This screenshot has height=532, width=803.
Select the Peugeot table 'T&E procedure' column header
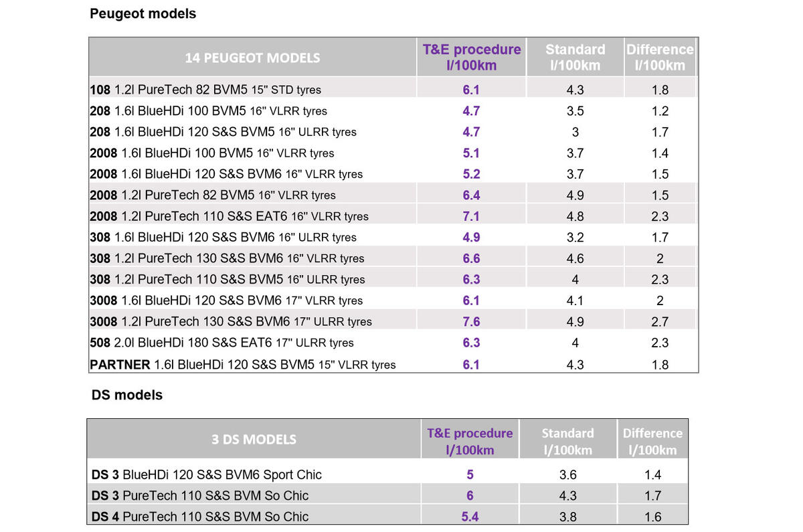(471, 58)
